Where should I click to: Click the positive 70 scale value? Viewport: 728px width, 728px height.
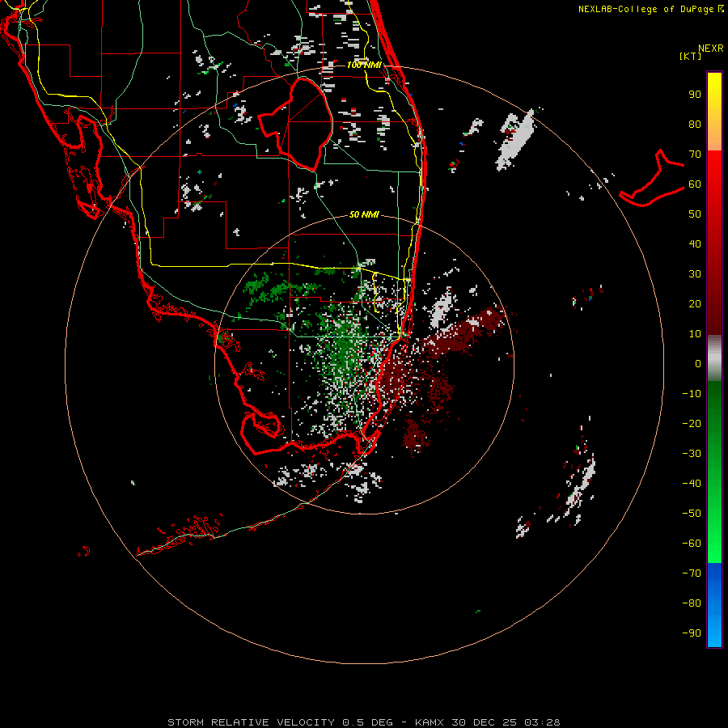pyautogui.click(x=695, y=154)
